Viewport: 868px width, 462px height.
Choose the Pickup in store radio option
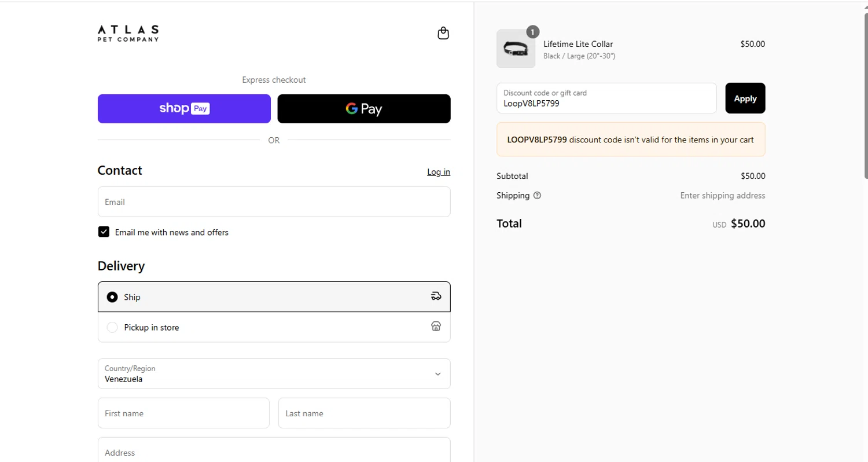pos(112,328)
